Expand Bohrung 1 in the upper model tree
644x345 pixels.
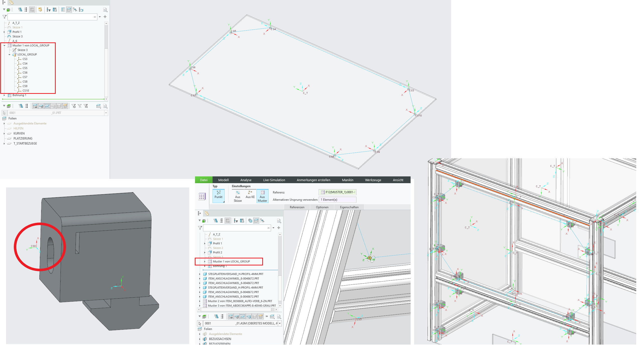(x=4, y=95)
